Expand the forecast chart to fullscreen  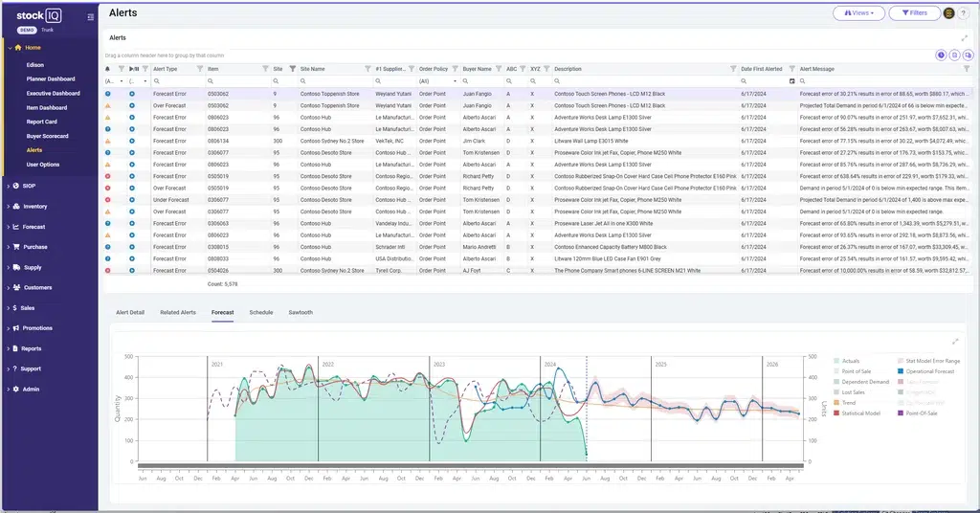point(955,341)
